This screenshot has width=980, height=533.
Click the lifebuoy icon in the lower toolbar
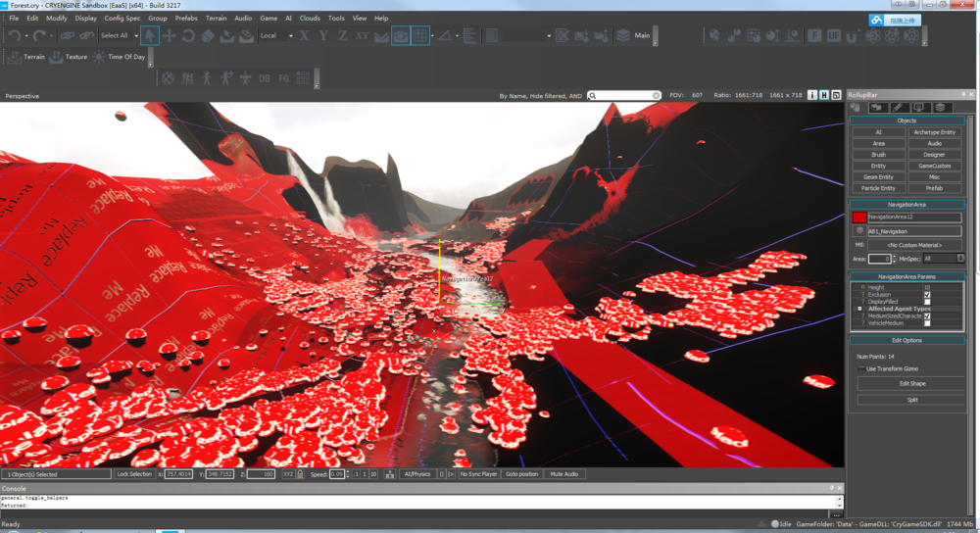pos(169,78)
